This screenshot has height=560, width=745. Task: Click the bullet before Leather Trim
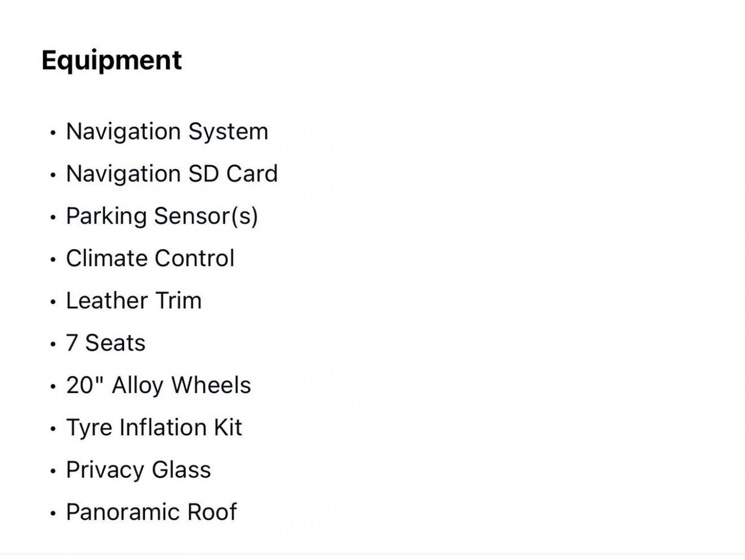53,302
